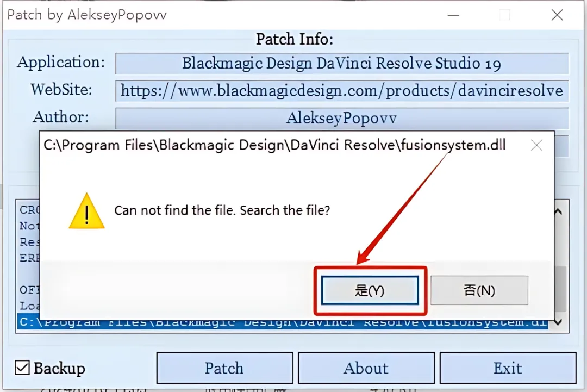Viewport: 587px width, 392px height.
Task: Select the highlighted fusionsystem.dll log line
Action: point(283,322)
